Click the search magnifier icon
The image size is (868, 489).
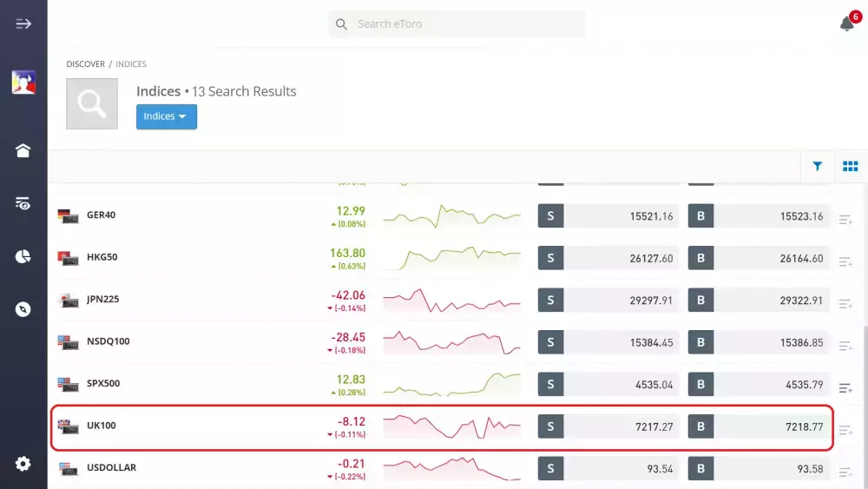(341, 24)
